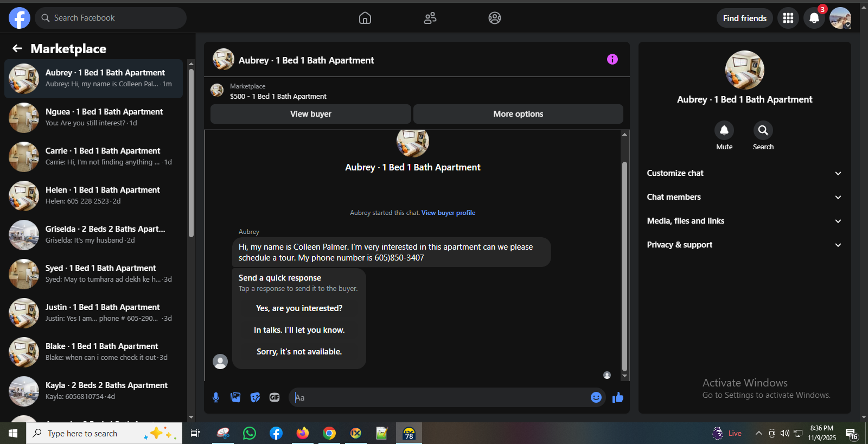Search in conversation with magnifier icon
The height and width of the screenshot is (444, 868).
[x=763, y=130]
